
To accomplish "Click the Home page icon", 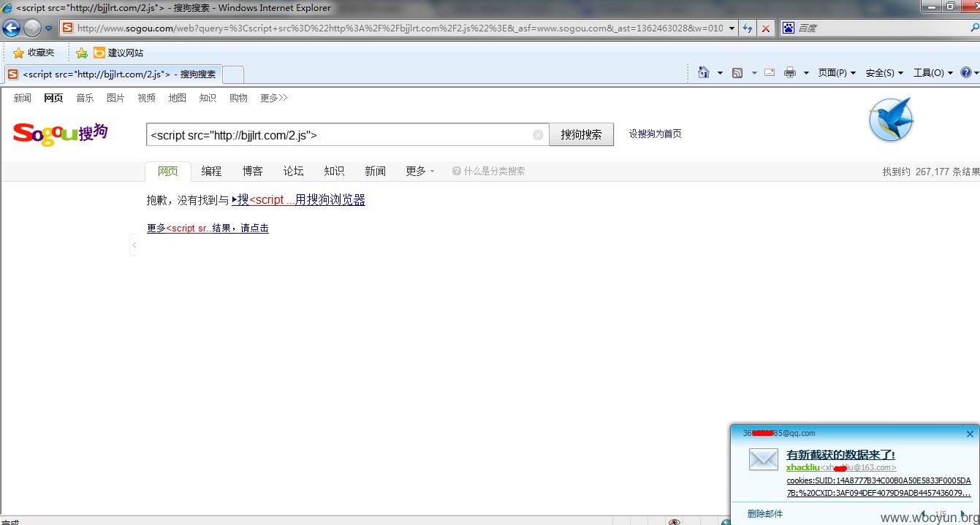I will coord(703,72).
